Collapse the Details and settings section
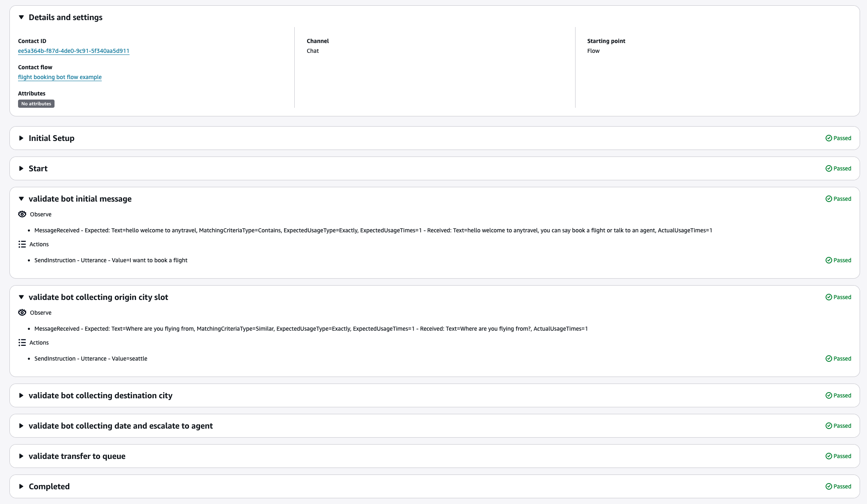 tap(21, 17)
